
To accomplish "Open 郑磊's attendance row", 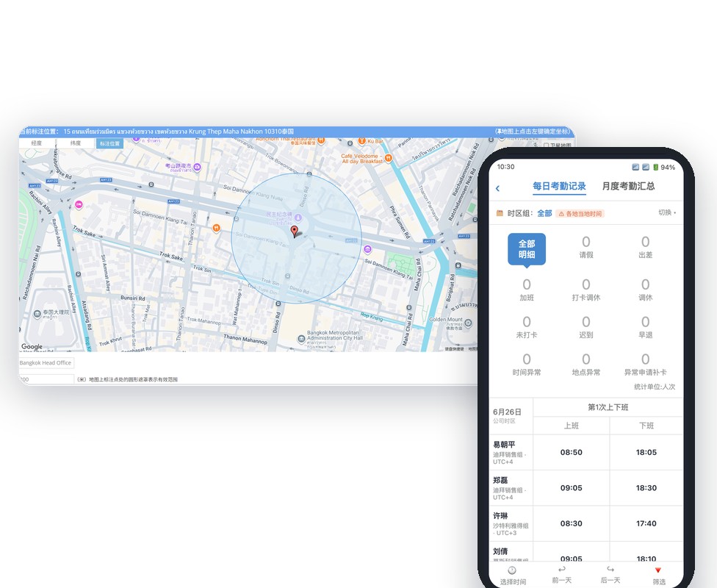I will (586, 488).
